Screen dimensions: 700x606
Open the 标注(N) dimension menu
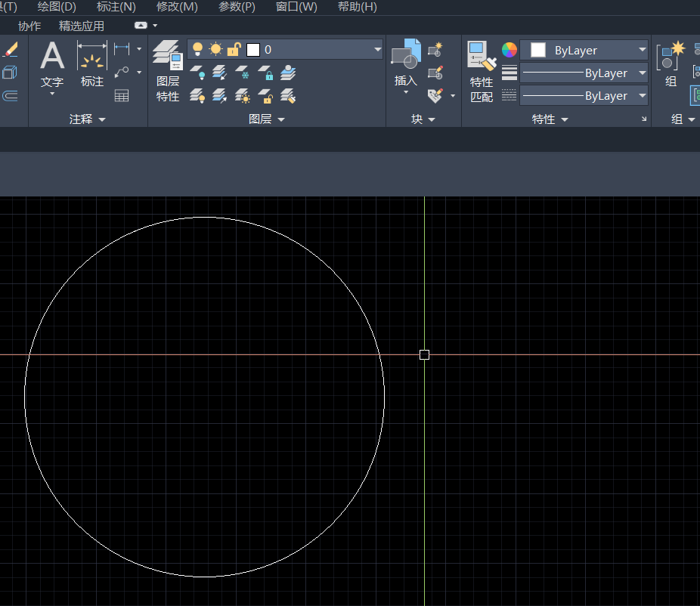coord(116,7)
